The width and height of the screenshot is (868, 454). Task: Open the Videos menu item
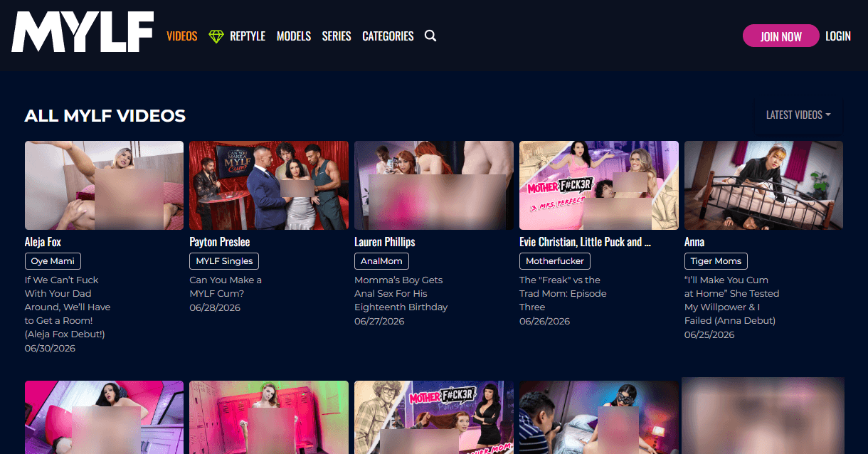181,36
